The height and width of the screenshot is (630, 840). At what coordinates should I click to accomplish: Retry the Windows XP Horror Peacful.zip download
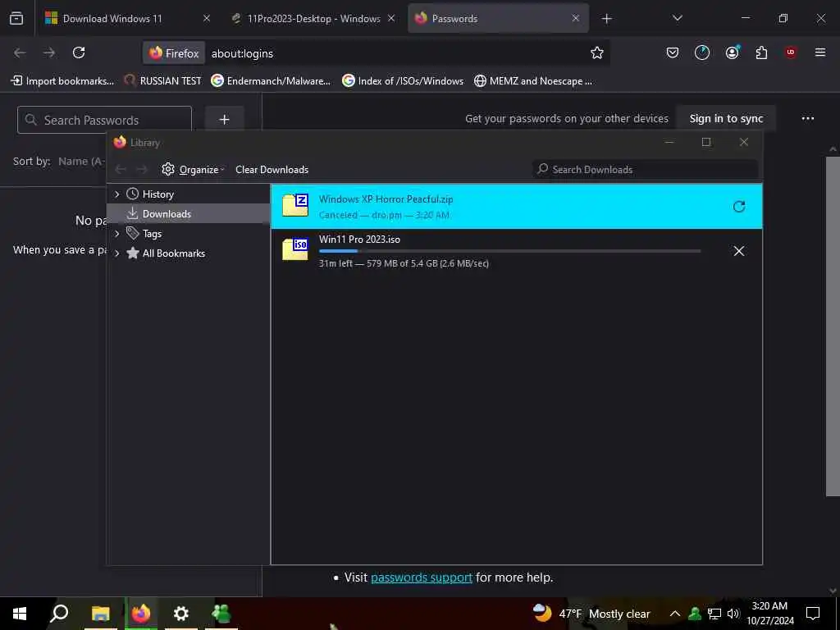(x=739, y=206)
